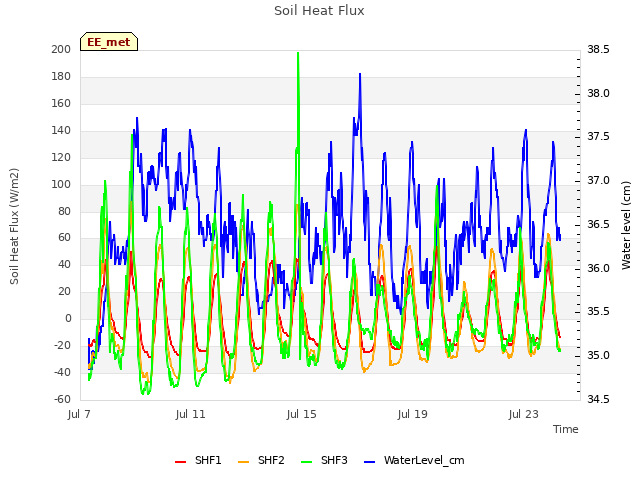Toggle the SHF1 legend entry
640x480 pixels.
pos(198,460)
